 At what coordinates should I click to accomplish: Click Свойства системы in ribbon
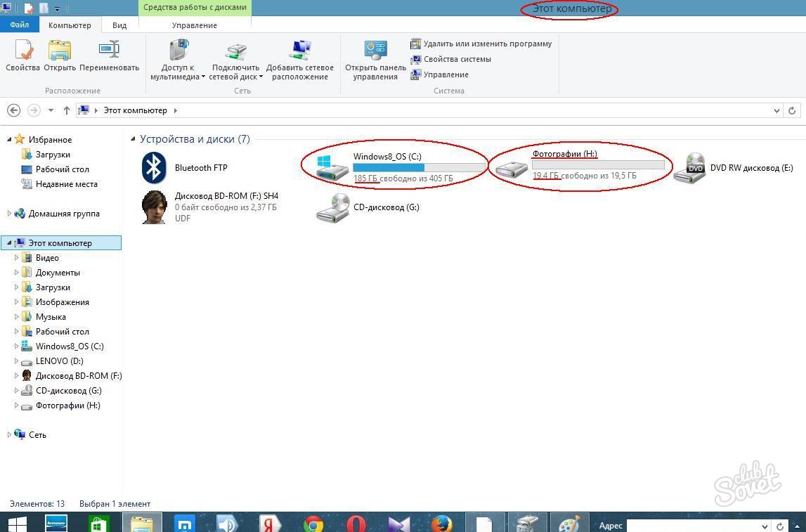click(x=457, y=59)
